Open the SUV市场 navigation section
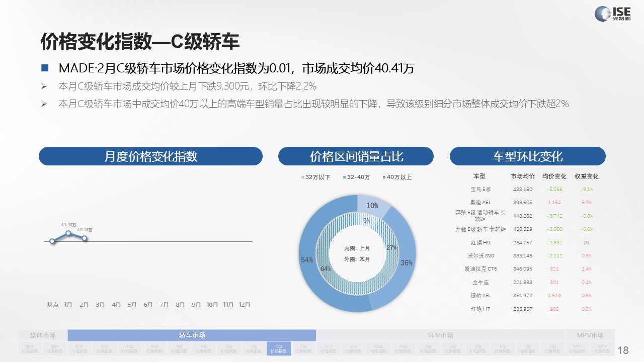The image size is (644, 362). (x=440, y=335)
